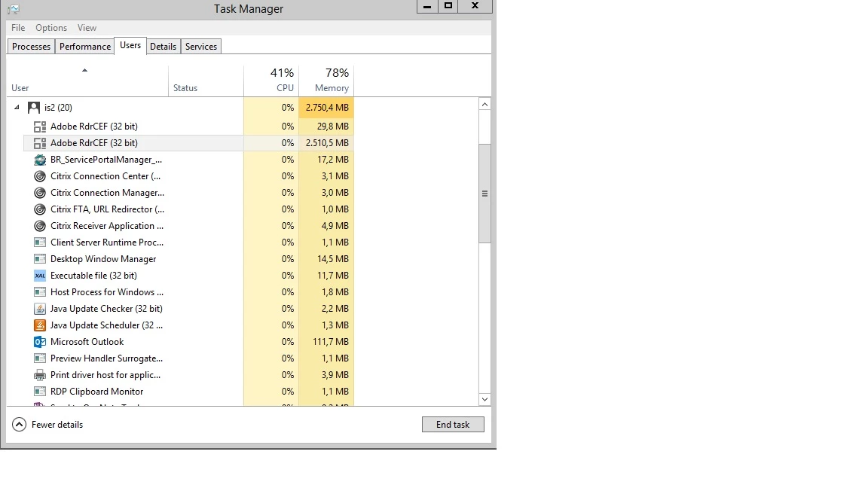Select the Desktop Window Manager row text
The image size is (868, 488).
(x=103, y=259)
